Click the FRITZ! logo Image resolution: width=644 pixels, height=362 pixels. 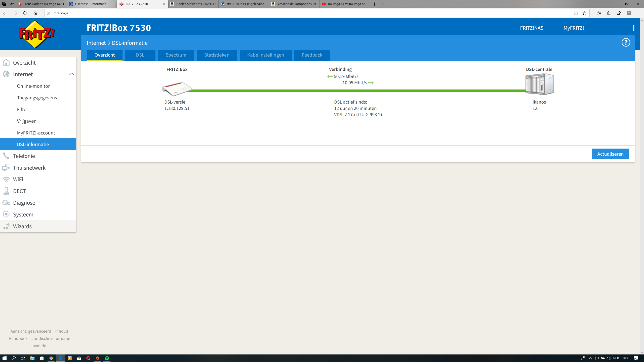[x=37, y=34]
